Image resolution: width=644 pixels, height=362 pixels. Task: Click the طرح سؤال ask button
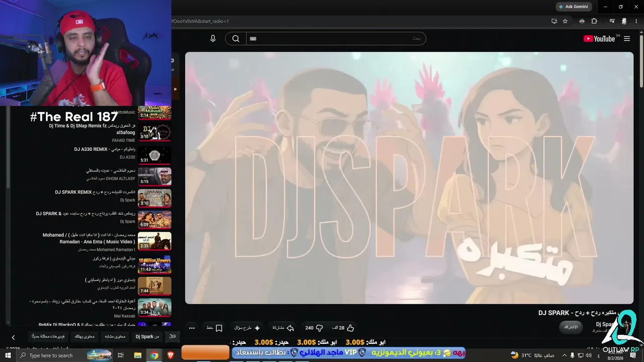coord(247,328)
